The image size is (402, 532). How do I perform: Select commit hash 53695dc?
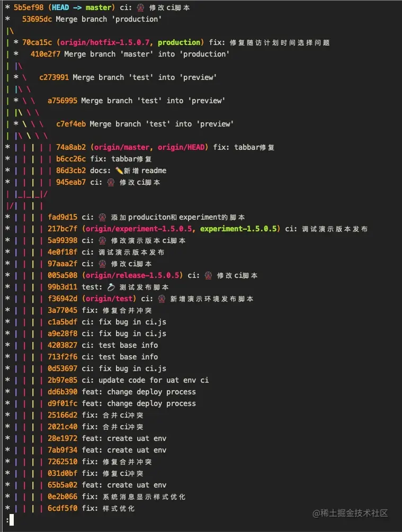coord(37,20)
